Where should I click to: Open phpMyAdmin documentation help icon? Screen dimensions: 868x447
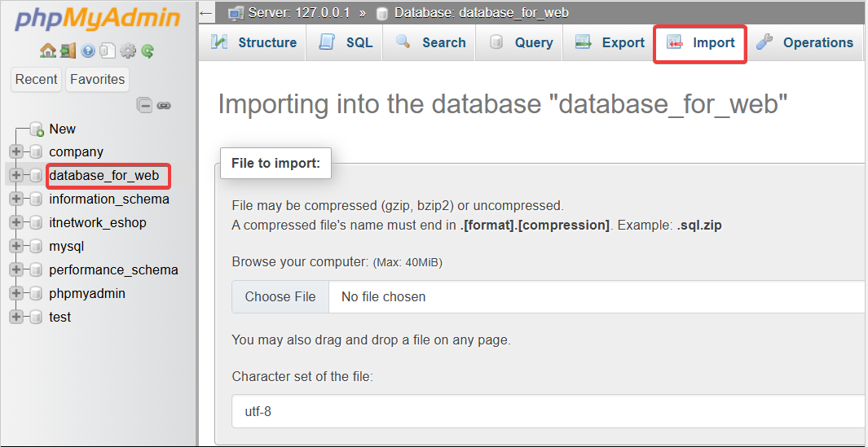pyautogui.click(x=87, y=51)
